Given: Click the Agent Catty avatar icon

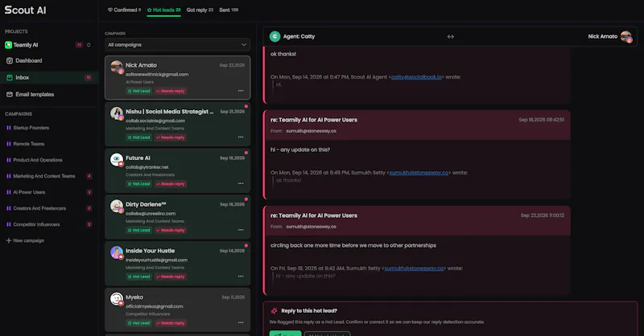Looking at the screenshot, I should tap(275, 36).
